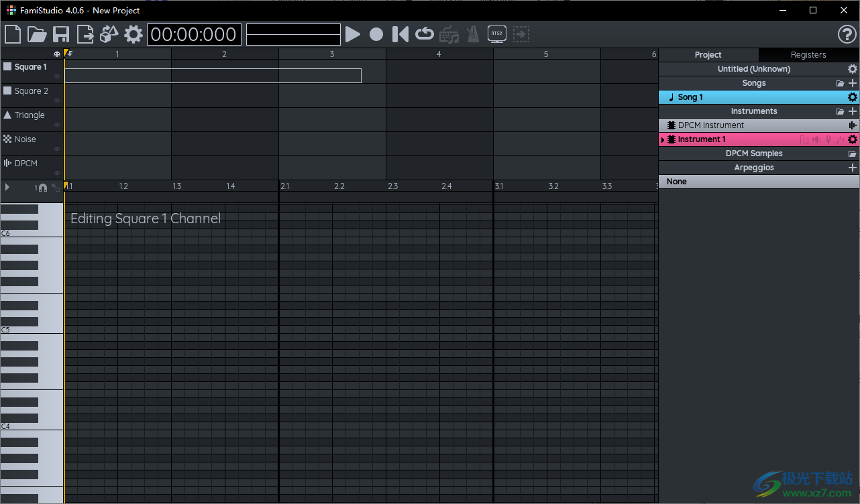Edit Instrument 1 volume envelope icon

[816, 139]
